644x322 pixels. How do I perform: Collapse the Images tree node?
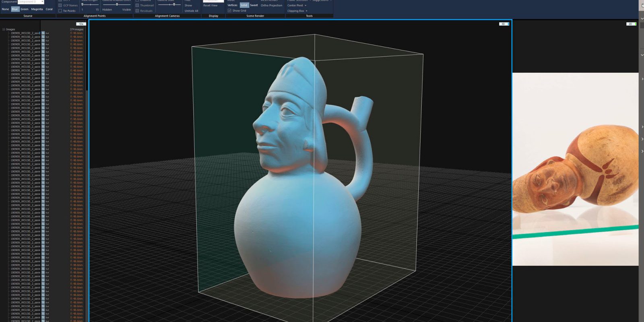click(x=4, y=29)
